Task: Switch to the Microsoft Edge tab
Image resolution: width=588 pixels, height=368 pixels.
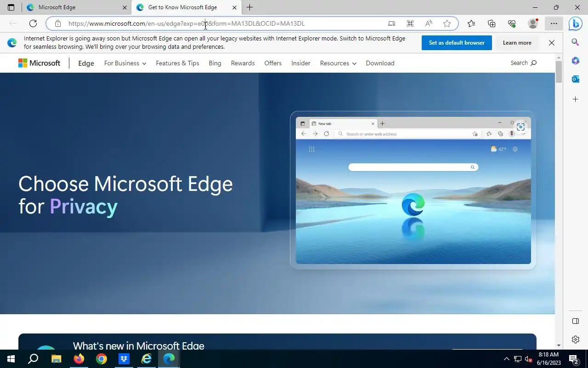Action: click(x=76, y=7)
